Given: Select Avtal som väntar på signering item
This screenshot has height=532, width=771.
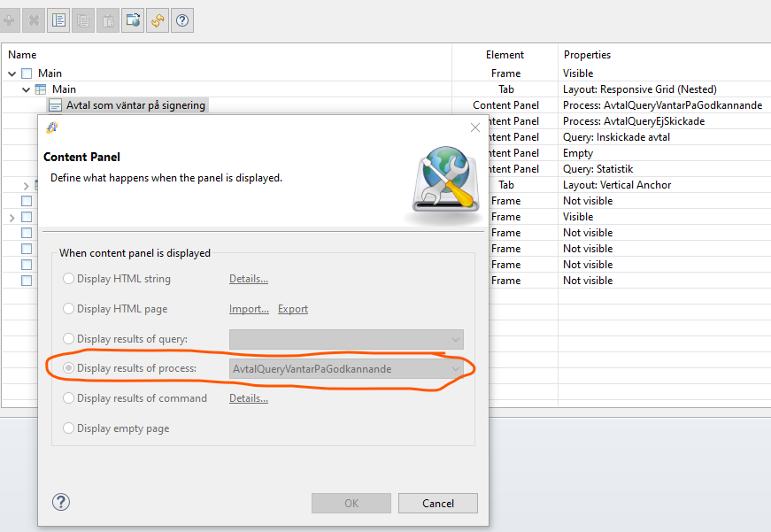Looking at the screenshot, I should [x=135, y=105].
